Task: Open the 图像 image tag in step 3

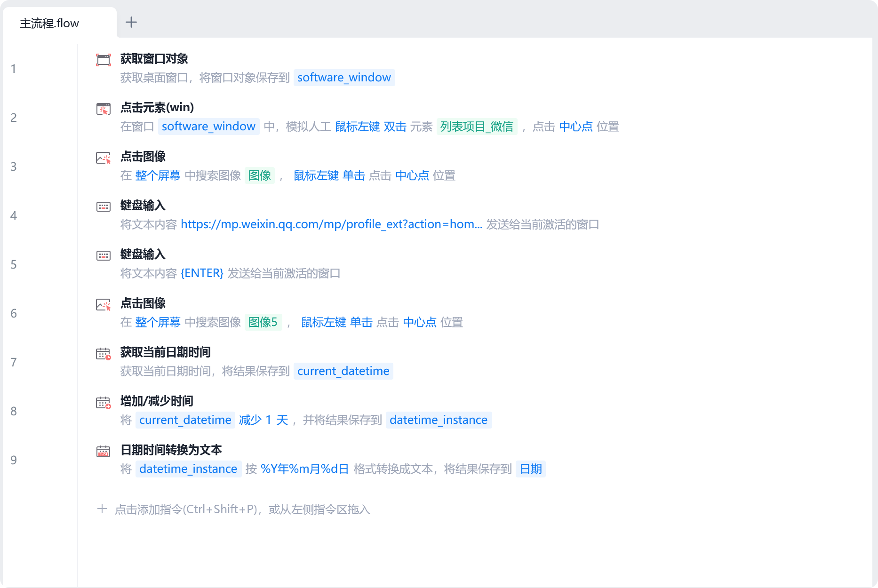Action: [260, 175]
